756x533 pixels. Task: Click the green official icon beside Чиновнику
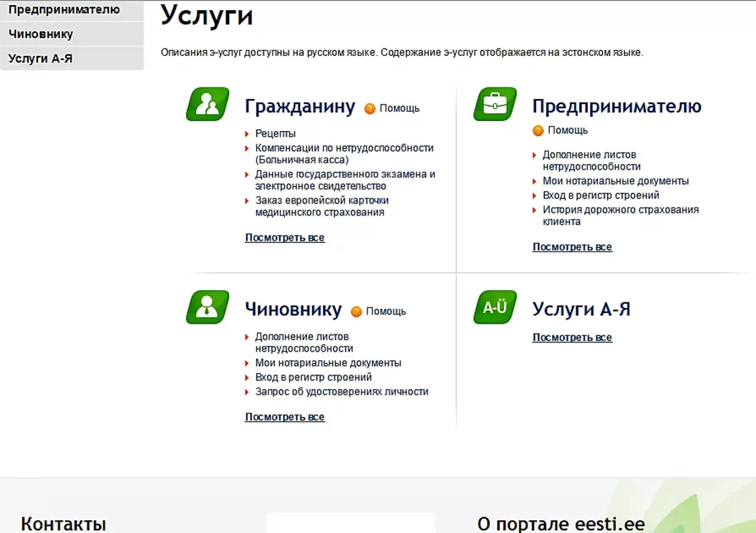point(208,307)
